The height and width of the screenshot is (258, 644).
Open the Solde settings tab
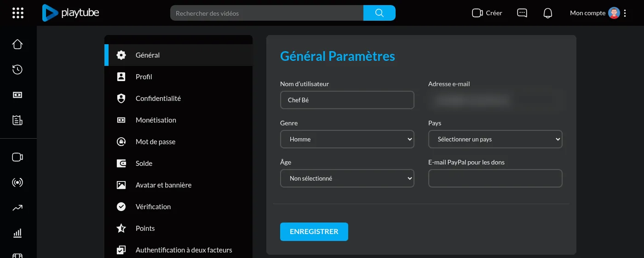178,163
